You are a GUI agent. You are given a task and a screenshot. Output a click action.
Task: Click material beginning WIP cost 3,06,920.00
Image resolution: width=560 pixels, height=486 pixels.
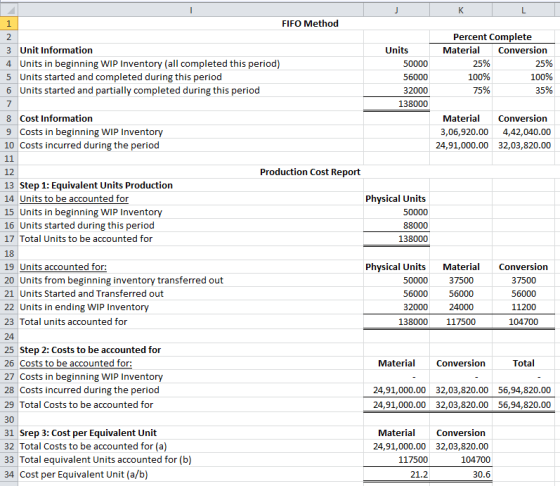tap(461, 132)
